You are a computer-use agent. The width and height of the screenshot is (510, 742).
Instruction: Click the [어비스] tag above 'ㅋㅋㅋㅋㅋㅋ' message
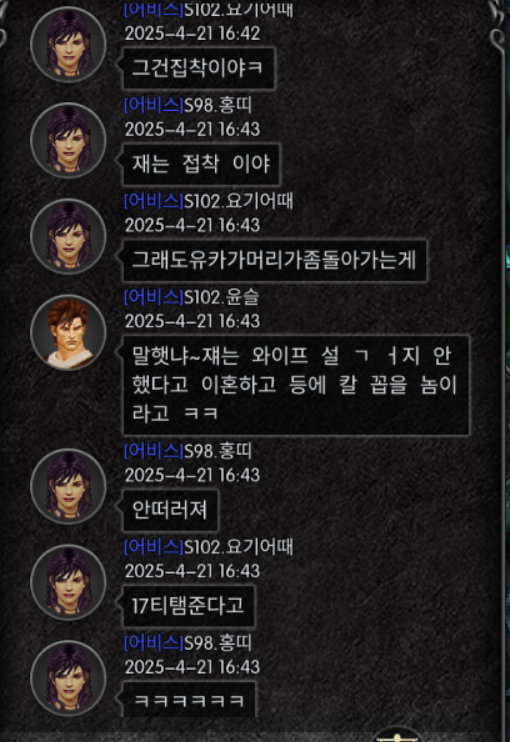(x=153, y=643)
